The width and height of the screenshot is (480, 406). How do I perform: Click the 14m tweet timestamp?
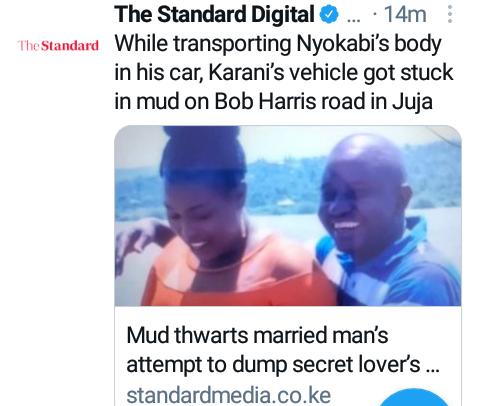point(405,15)
